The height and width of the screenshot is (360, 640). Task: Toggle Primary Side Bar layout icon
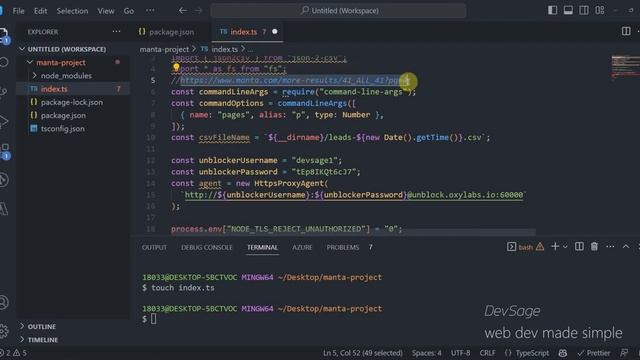(552, 11)
